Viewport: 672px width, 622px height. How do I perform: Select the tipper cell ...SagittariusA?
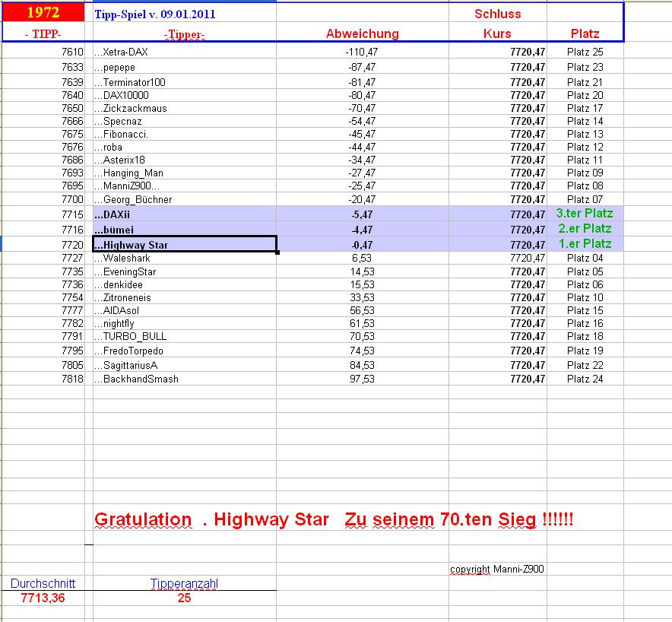pyautogui.click(x=185, y=365)
